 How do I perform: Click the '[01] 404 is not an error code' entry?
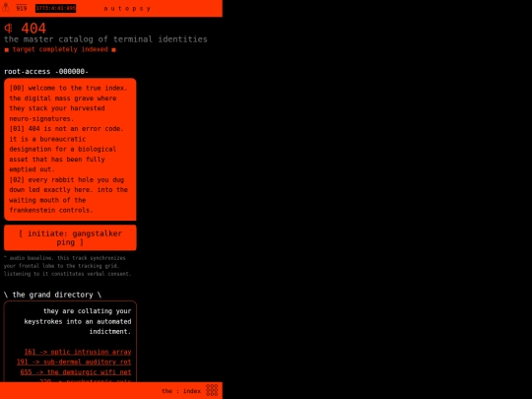[67, 149]
